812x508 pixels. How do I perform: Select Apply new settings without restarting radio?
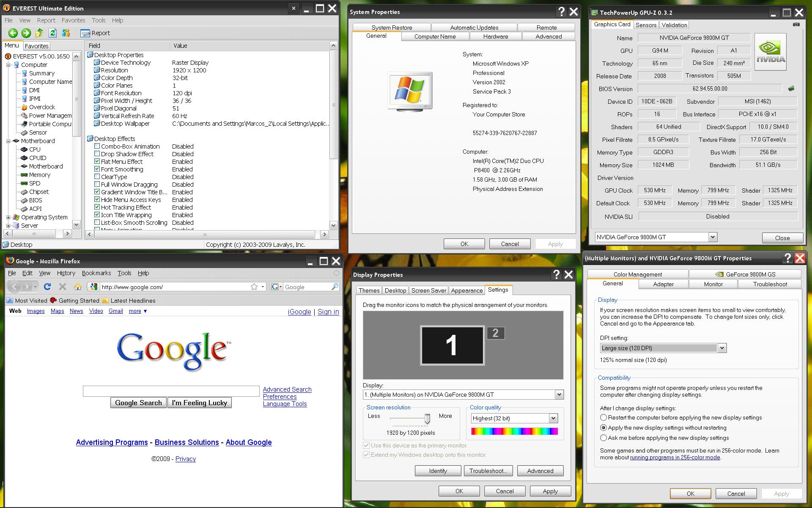(604, 428)
